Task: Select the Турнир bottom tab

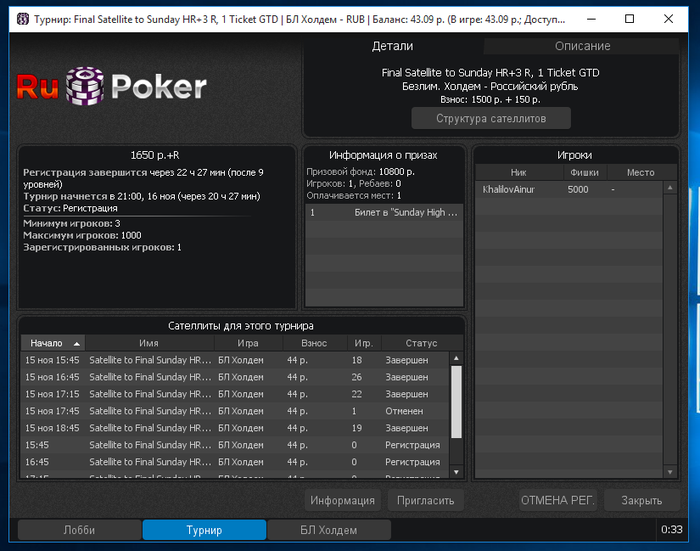Action: click(204, 530)
